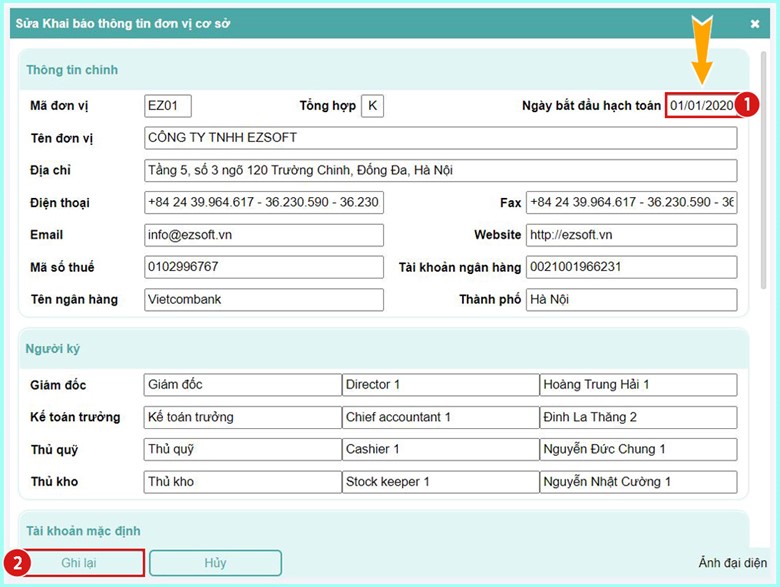
Task: Click the Mã đơn vị field containing EZ01
Action: (167, 106)
